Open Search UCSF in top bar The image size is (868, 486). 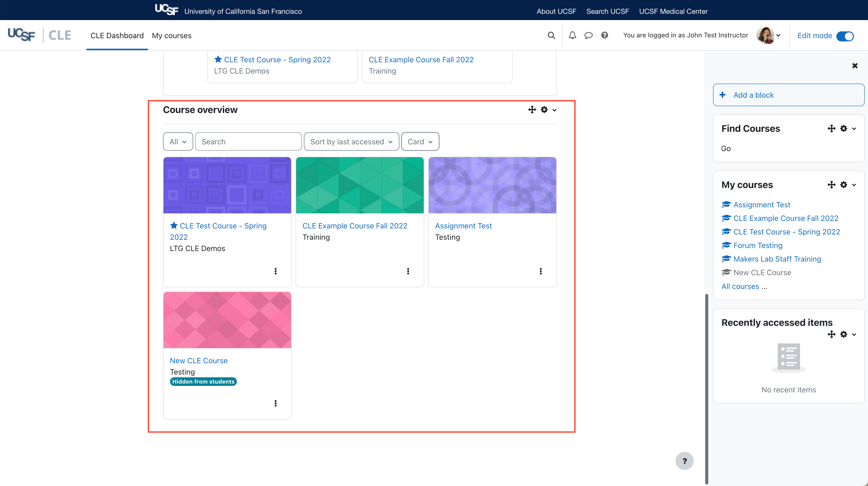point(608,11)
